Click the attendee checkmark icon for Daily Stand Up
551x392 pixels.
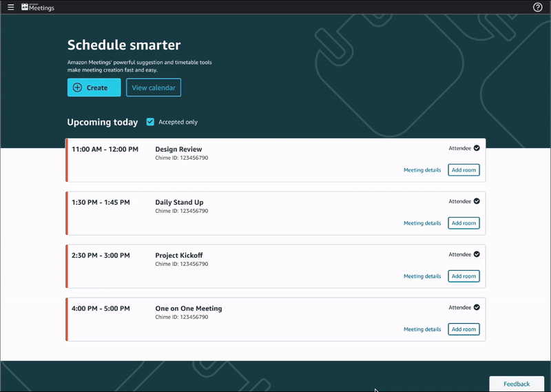point(477,201)
